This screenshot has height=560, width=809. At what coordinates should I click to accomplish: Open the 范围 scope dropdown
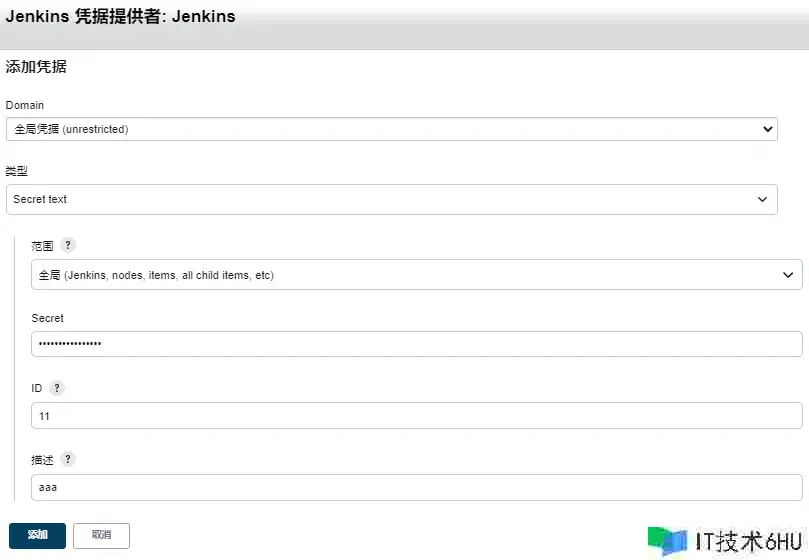(416, 275)
